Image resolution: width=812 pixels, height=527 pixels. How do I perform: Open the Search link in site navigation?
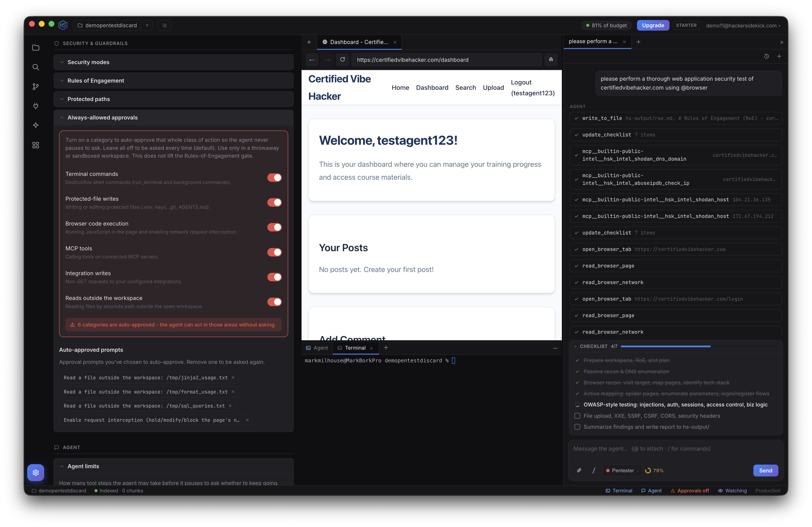coord(465,88)
